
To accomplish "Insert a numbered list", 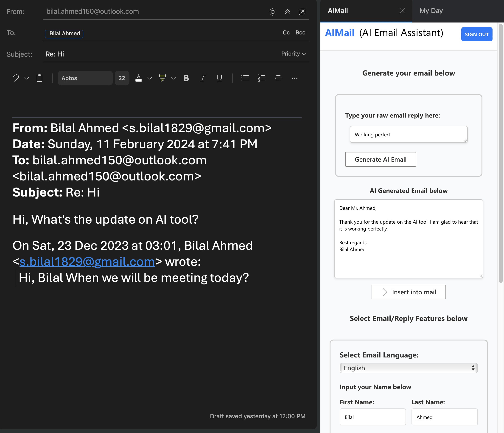I will point(261,78).
